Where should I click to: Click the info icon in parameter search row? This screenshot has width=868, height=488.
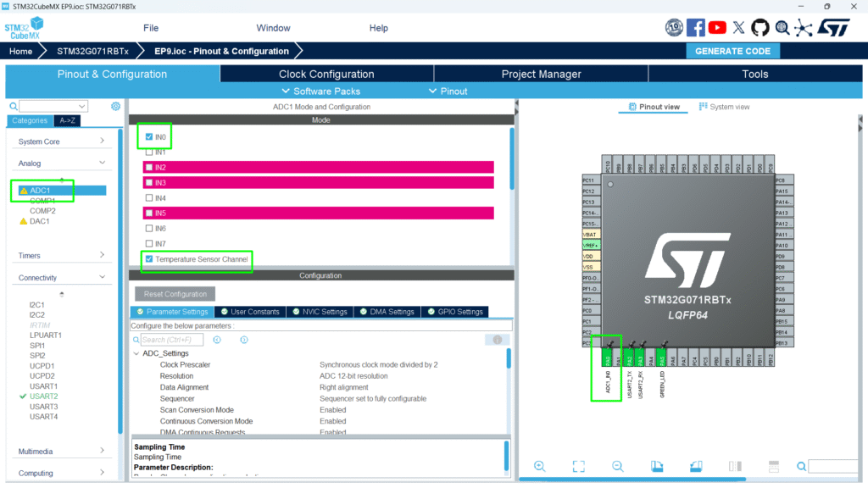click(x=498, y=340)
